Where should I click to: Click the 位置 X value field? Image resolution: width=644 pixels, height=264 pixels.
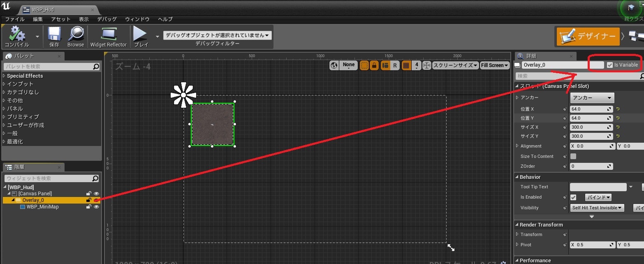tap(591, 109)
